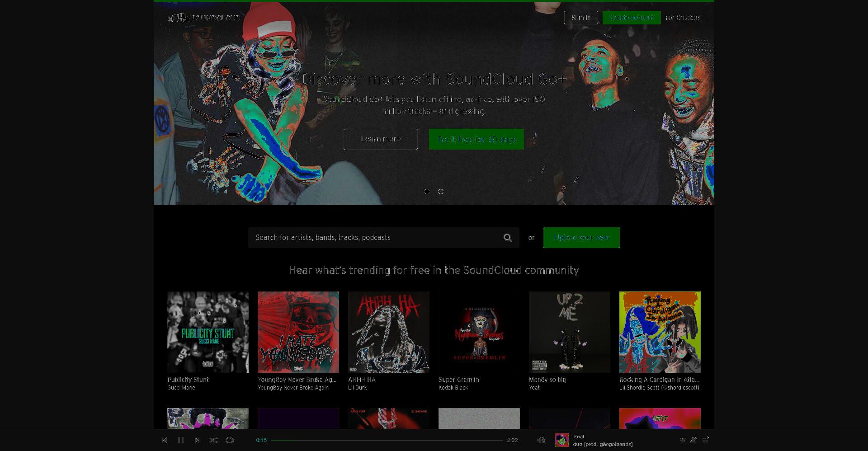Viewport: 868px width, 451px height.
Task: Open Yeat artist name in player bar
Action: tap(579, 437)
